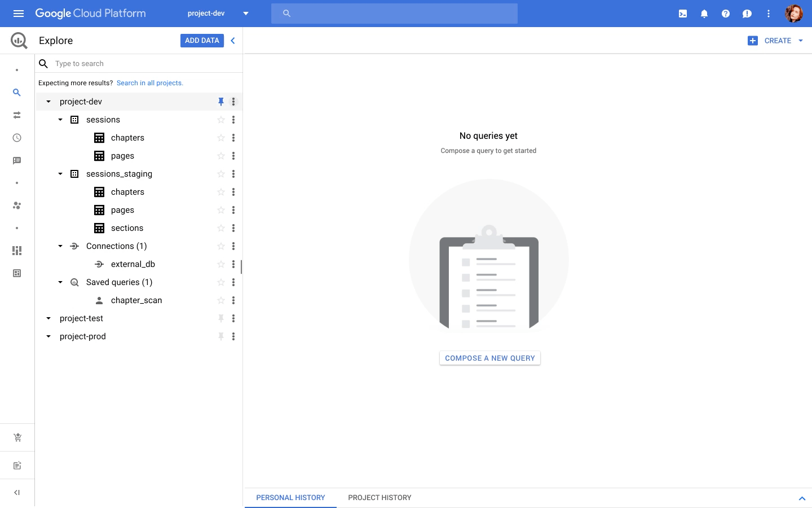Send feedback via the feedback icon
Image resolution: width=812 pixels, height=508 pixels.
(x=747, y=13)
